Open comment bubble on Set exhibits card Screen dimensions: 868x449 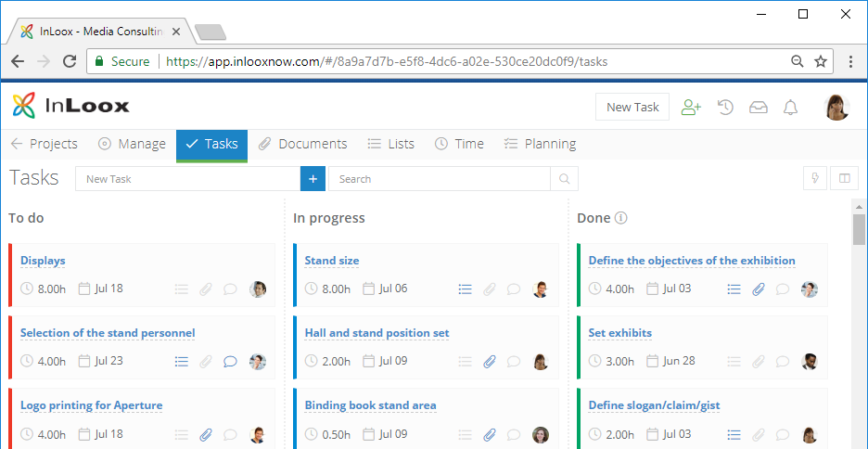coord(782,362)
